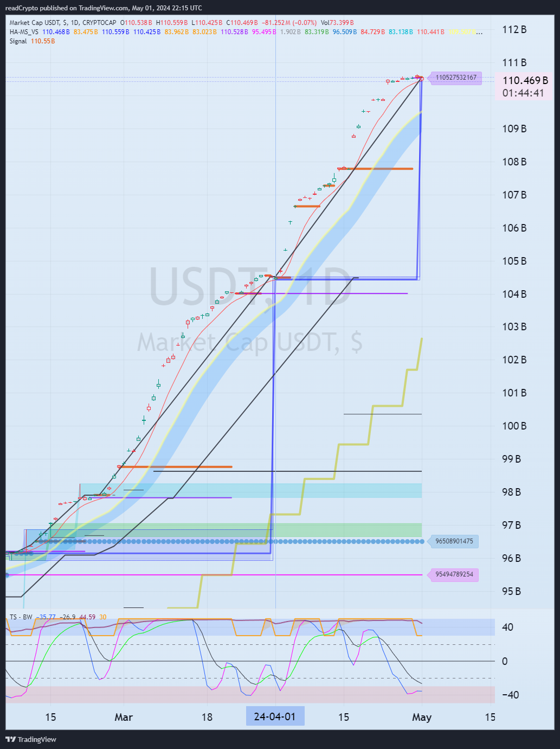Viewport: 560px width, 749px height.
Task: Click TS - BW value 30
Action: 103,617
